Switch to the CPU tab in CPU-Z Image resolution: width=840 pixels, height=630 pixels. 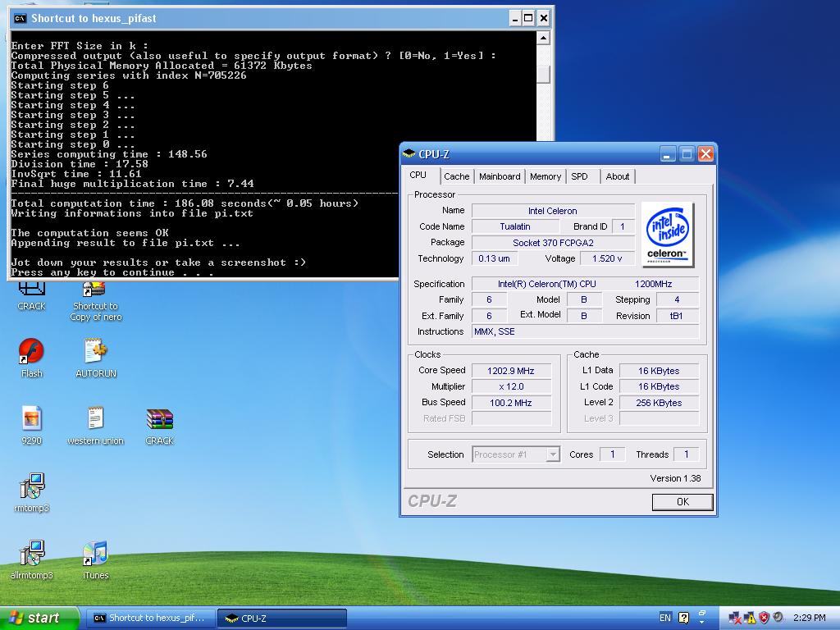click(x=418, y=176)
